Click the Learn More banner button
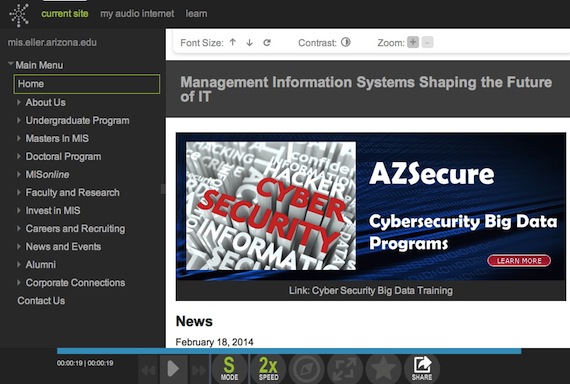The width and height of the screenshot is (570, 384). click(519, 261)
